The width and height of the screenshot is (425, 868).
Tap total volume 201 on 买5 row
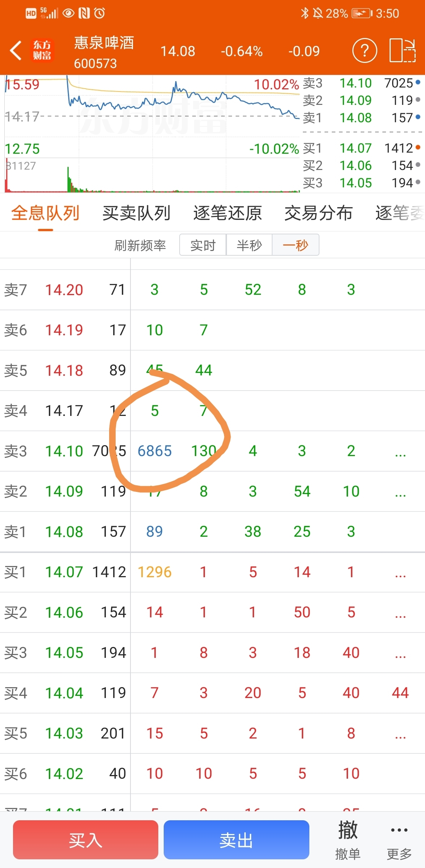(x=113, y=733)
